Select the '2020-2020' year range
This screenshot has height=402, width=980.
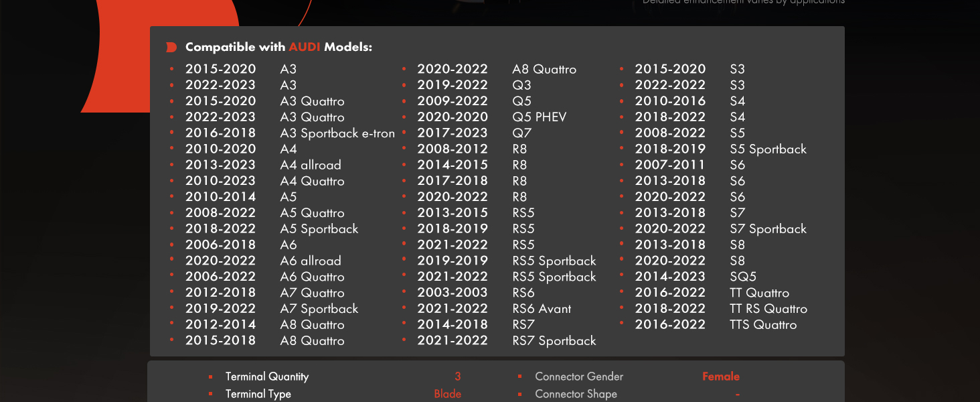point(453,117)
